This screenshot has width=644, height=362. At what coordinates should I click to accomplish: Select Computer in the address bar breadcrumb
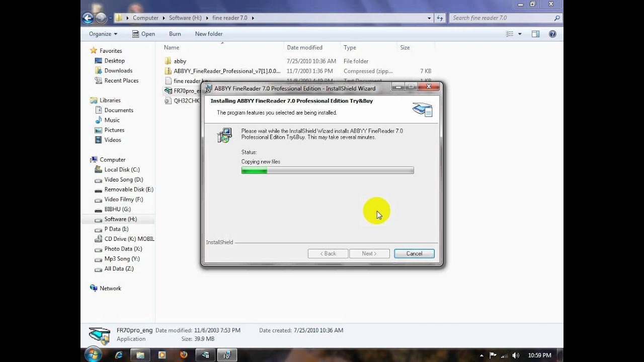145,18
